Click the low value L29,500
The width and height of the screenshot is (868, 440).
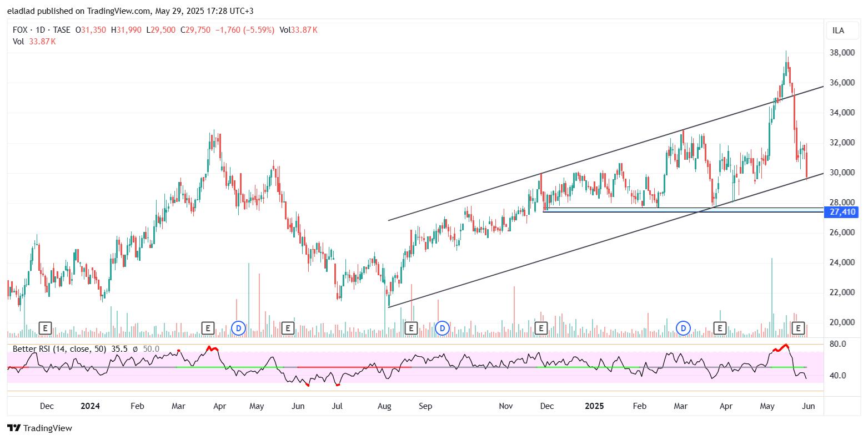click(161, 30)
